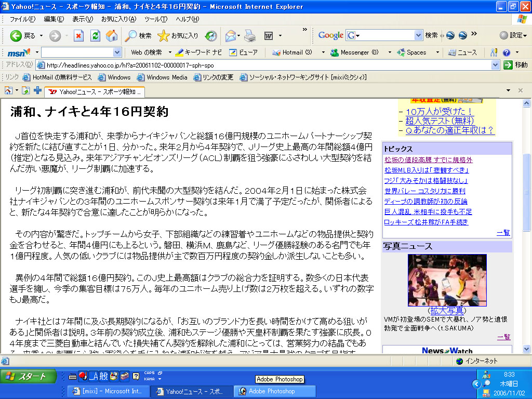Click the page scrollbar up arrow
The height and width of the screenshot is (399, 532).
[526, 103]
